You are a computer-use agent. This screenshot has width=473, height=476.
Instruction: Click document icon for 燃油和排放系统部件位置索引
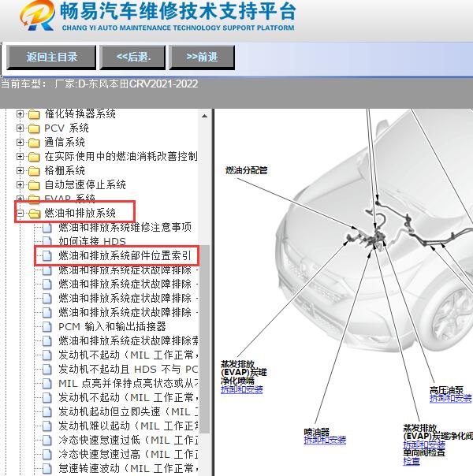point(47,256)
